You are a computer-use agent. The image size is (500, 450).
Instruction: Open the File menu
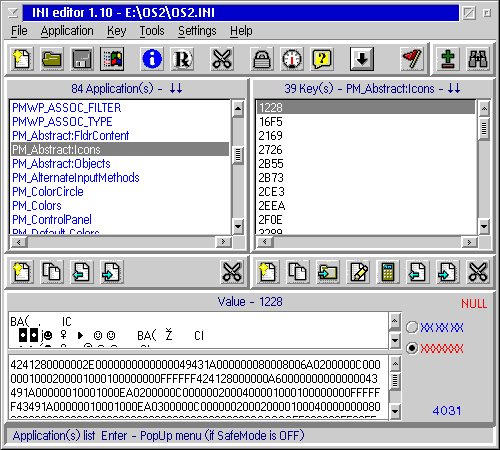19,31
